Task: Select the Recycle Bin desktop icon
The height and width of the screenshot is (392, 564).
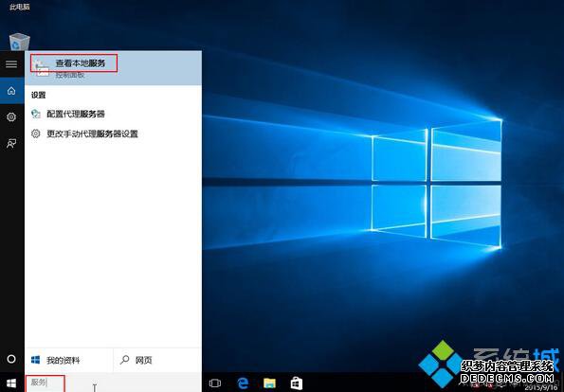Action: (19, 42)
